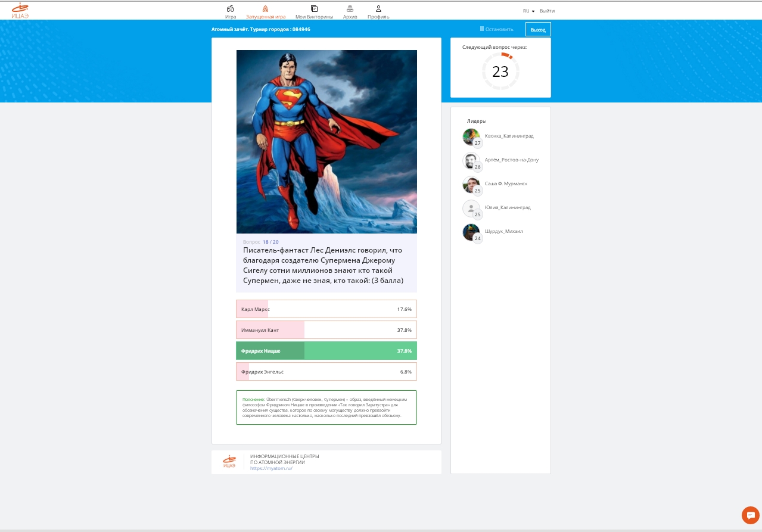Expand the RU language dropdown
Screen dimensions: 762x532
tap(528, 11)
